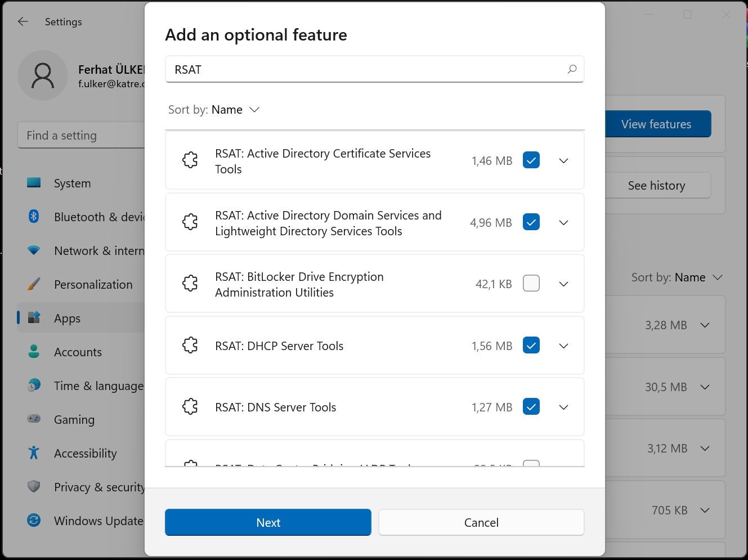Expand details for Domain Services and Lightweight Directory
Viewport: 748px width, 560px height.
(x=563, y=223)
